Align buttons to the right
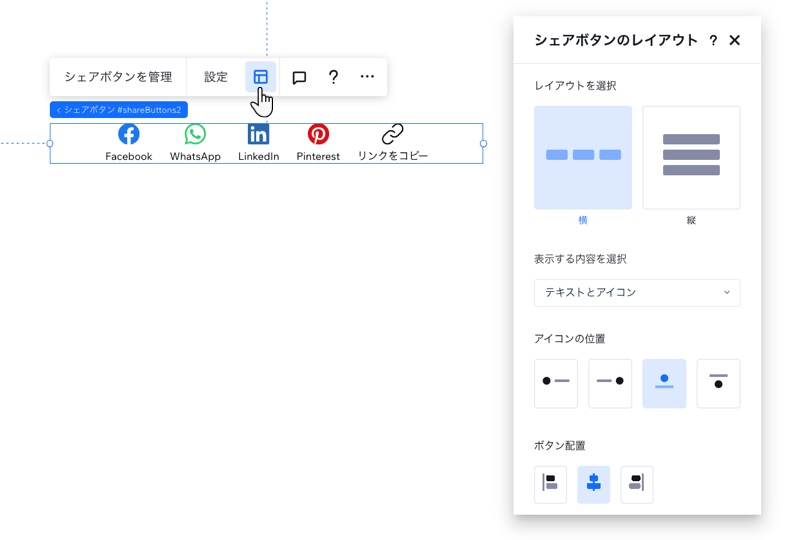Viewport: 800px width, 540px height. point(636,484)
